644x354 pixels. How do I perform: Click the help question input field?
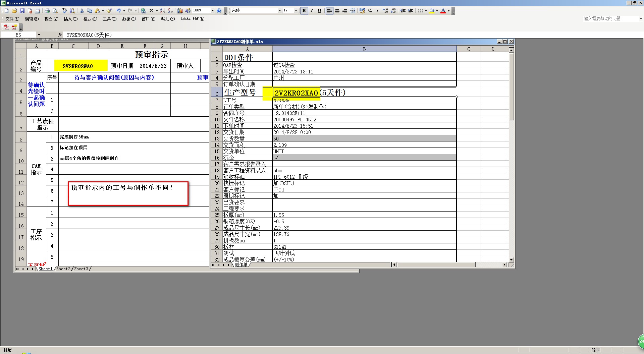click(x=610, y=19)
